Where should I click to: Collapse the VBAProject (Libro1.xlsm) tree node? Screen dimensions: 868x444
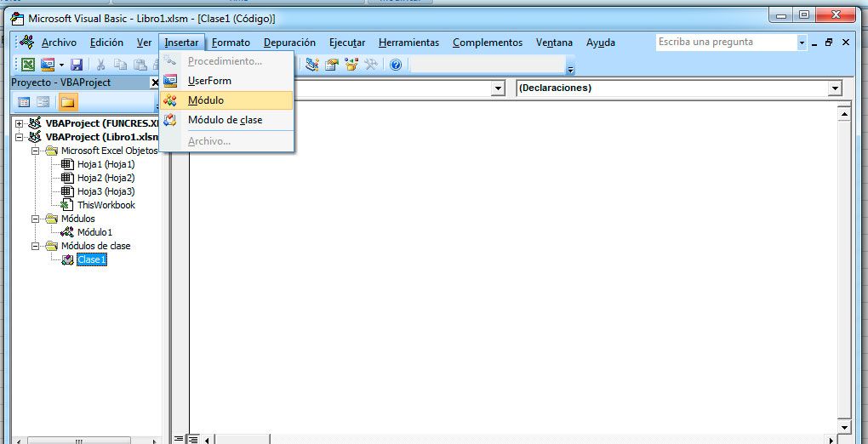click(x=20, y=137)
